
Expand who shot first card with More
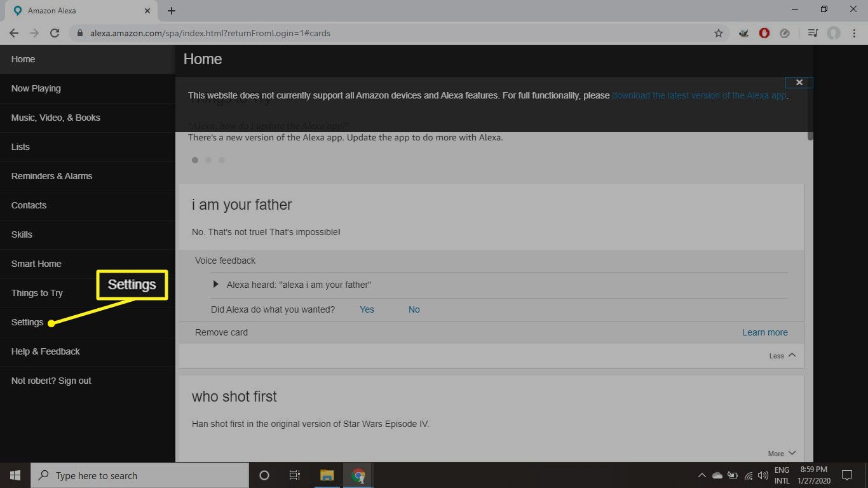[782, 454]
